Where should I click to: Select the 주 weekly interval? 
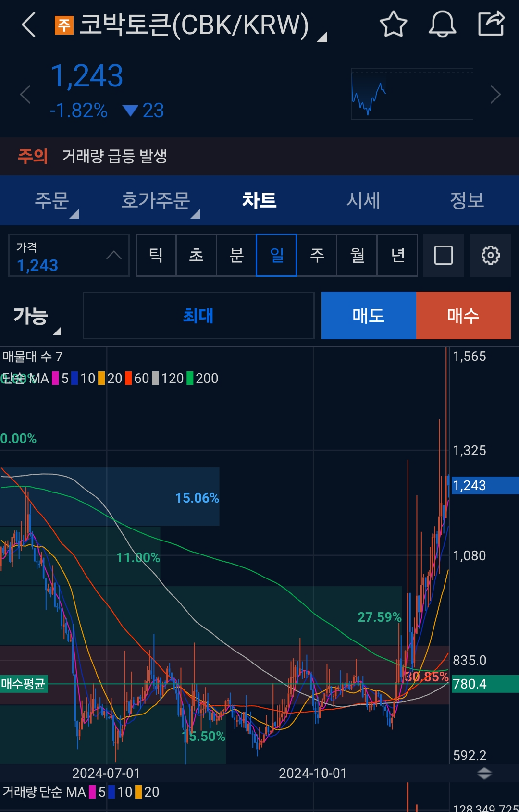click(x=317, y=255)
